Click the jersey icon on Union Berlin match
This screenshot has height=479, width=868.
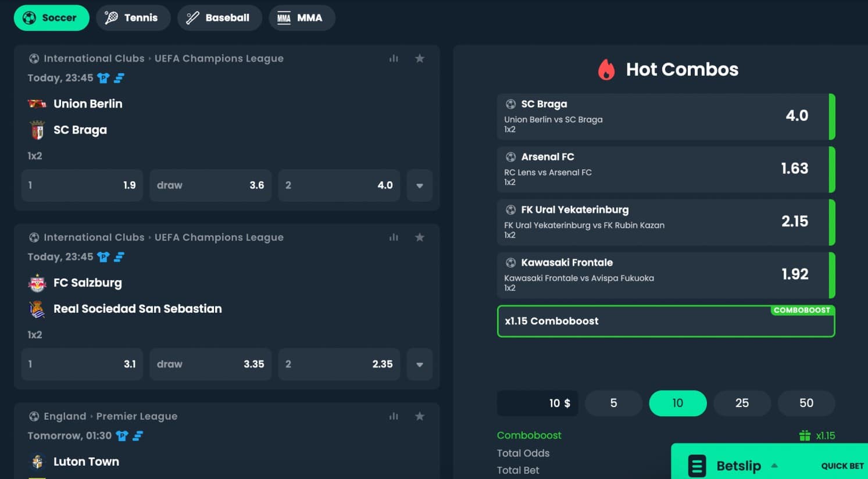pos(103,78)
